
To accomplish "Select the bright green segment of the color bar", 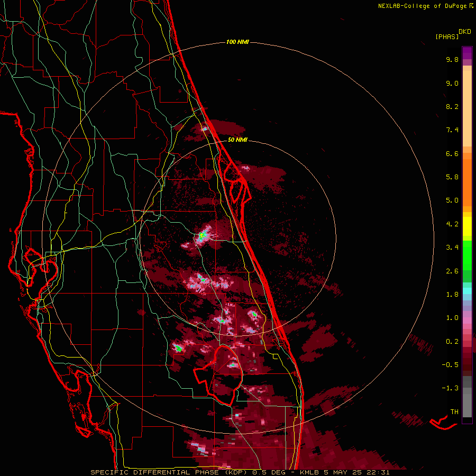I will point(467,255).
